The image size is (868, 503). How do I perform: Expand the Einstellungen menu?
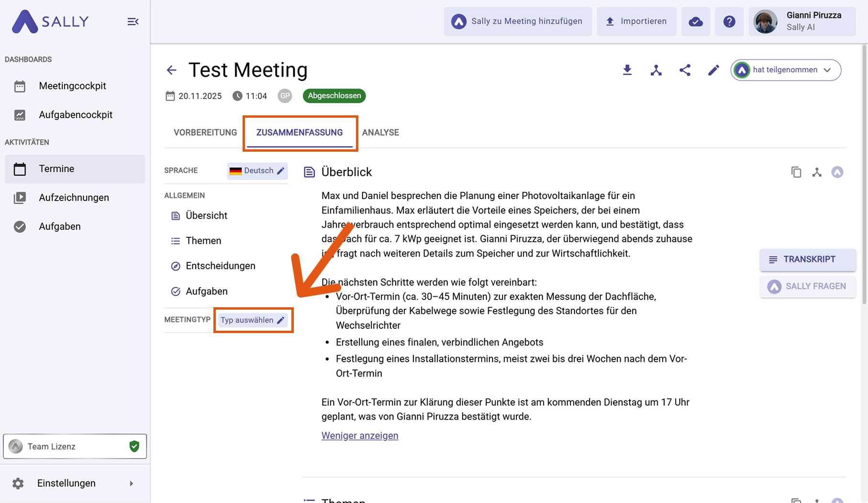75,483
